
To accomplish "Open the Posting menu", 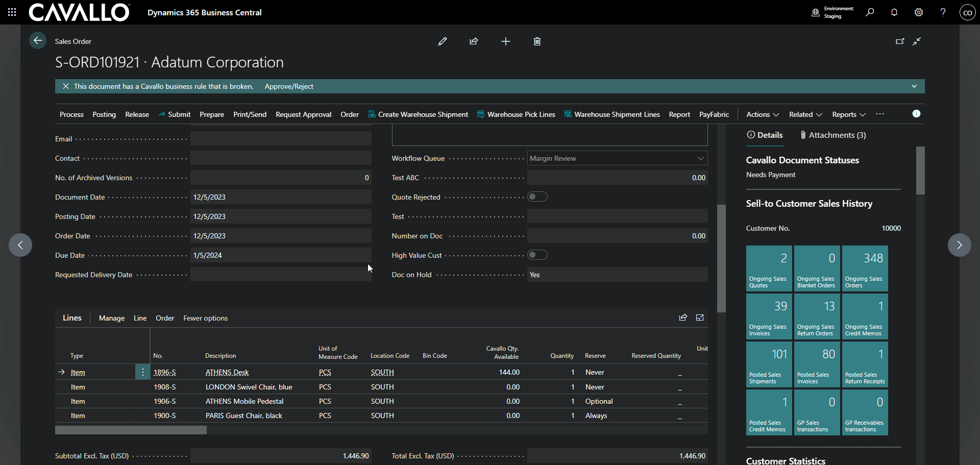I will pyautogui.click(x=104, y=114).
